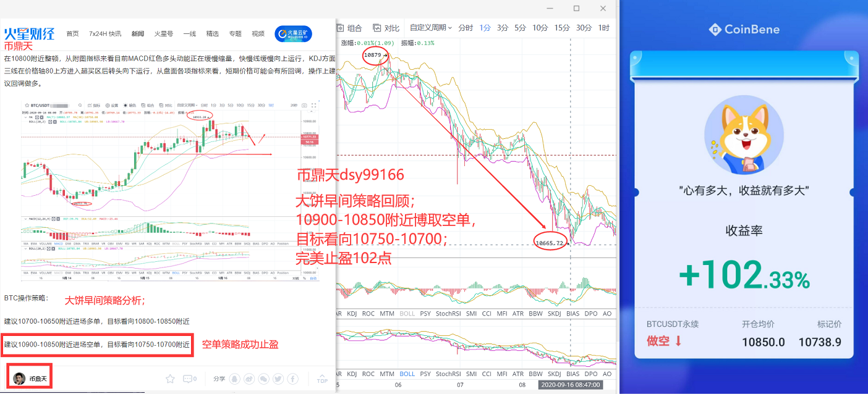Toggle the KDJ indicator
The width and height of the screenshot is (868, 394).
pyautogui.click(x=352, y=313)
